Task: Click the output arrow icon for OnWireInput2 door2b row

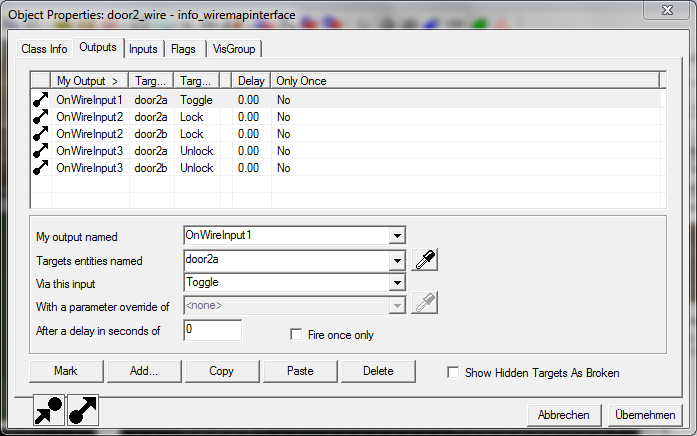Action: pos(40,134)
